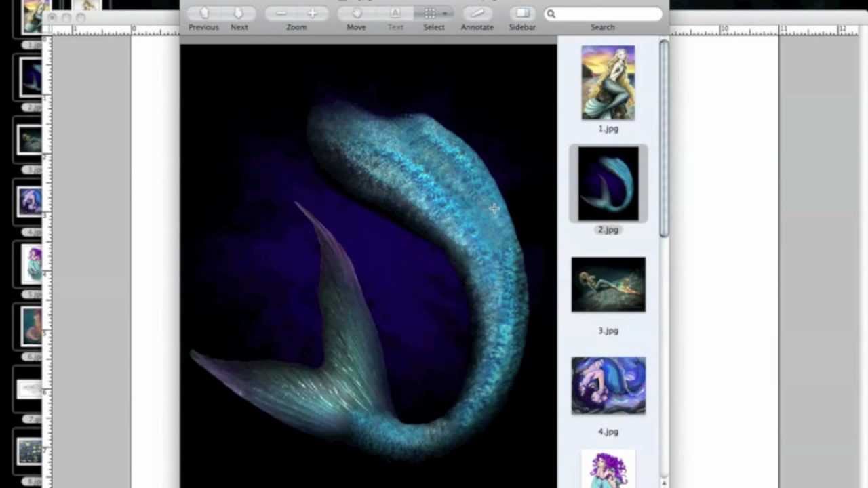Open the Annotate pencil tool
Viewport: 868px width, 488px height.
(477, 13)
